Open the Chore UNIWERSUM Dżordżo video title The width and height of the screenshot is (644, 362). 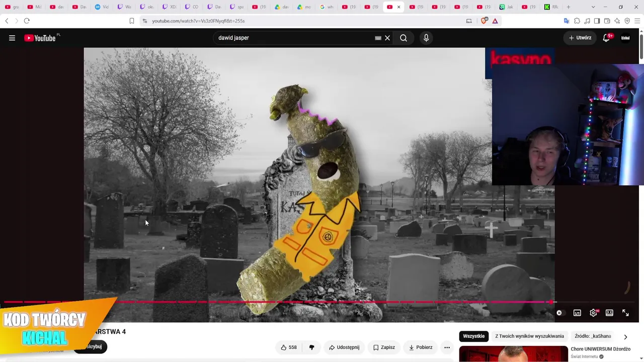[x=600, y=349]
